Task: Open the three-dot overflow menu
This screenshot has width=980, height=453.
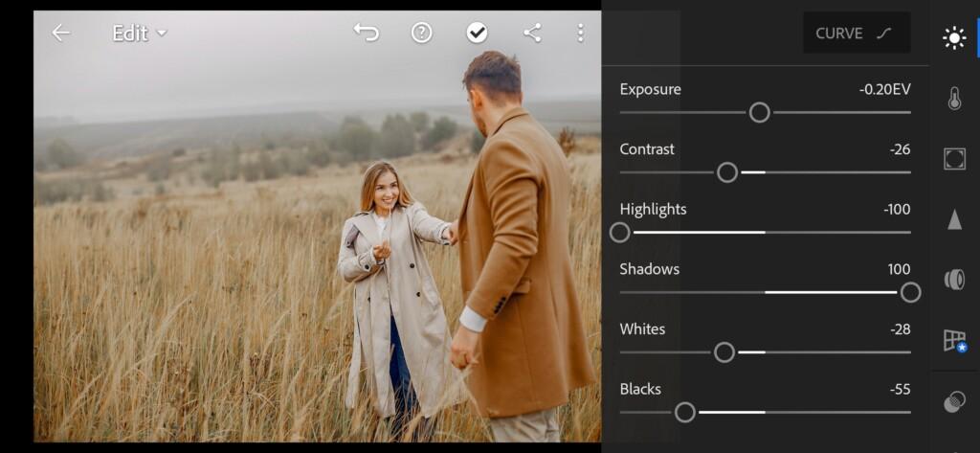Action: click(581, 33)
